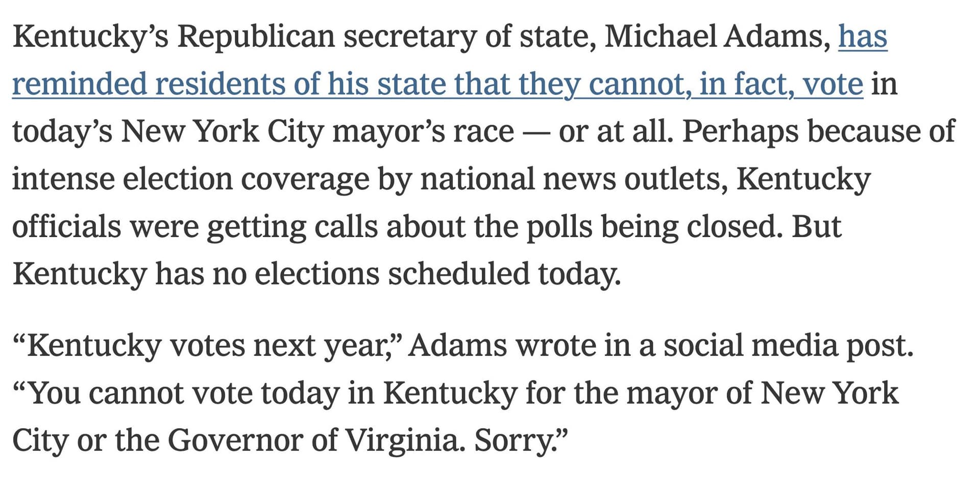Screen dimensions: 980x498
Task: Click the underlined word 'has' after Adams
Action: tap(863, 36)
